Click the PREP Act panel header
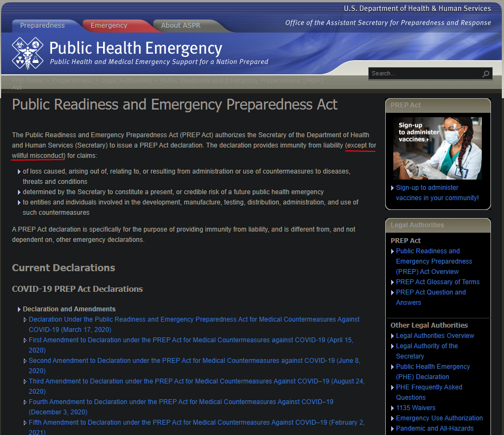The width and height of the screenshot is (504, 435). (x=438, y=105)
